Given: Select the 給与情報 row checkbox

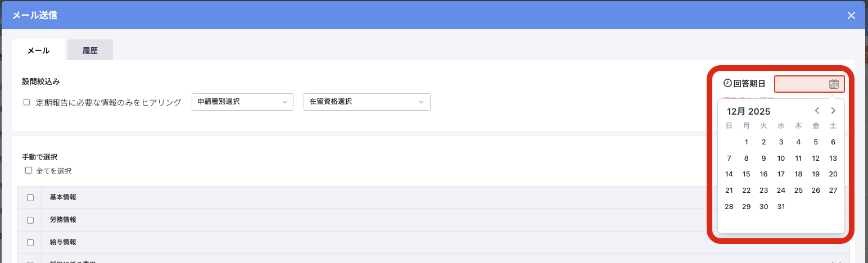Looking at the screenshot, I should [30, 242].
